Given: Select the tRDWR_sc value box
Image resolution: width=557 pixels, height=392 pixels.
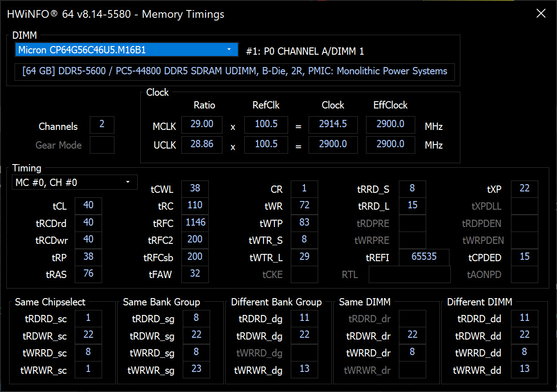Looking at the screenshot, I should [88, 335].
